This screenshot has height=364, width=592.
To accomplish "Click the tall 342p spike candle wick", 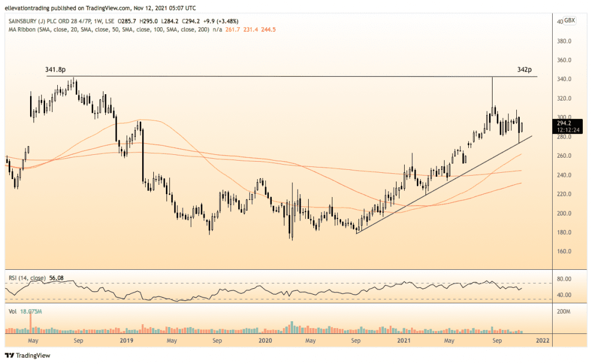I will (493, 91).
